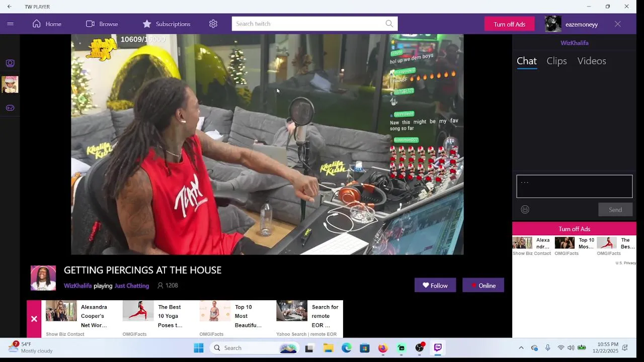Open the hamburger menu icon
The width and height of the screenshot is (644, 362).
tap(10, 24)
